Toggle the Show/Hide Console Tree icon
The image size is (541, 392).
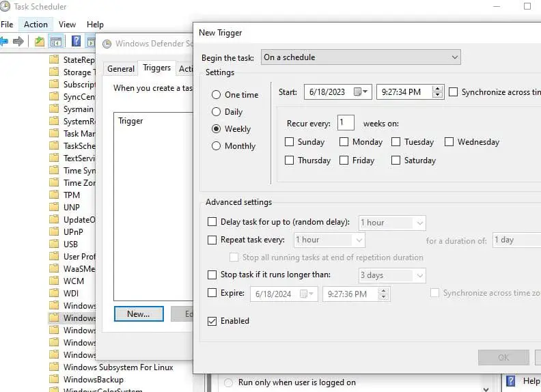tap(56, 42)
